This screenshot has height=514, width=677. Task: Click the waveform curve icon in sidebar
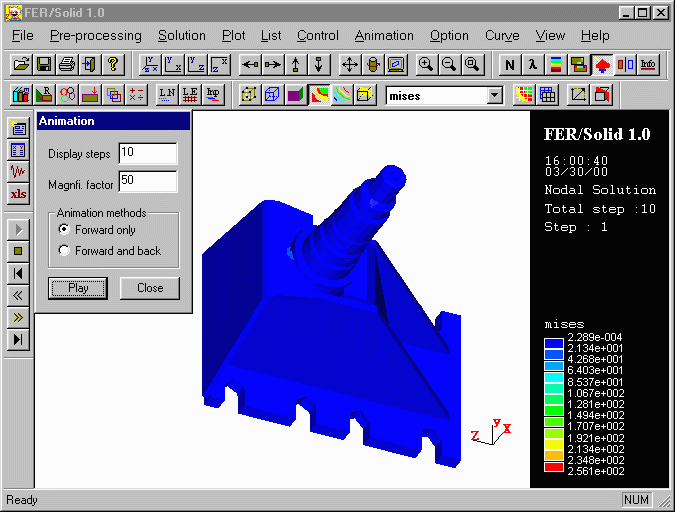[18, 172]
